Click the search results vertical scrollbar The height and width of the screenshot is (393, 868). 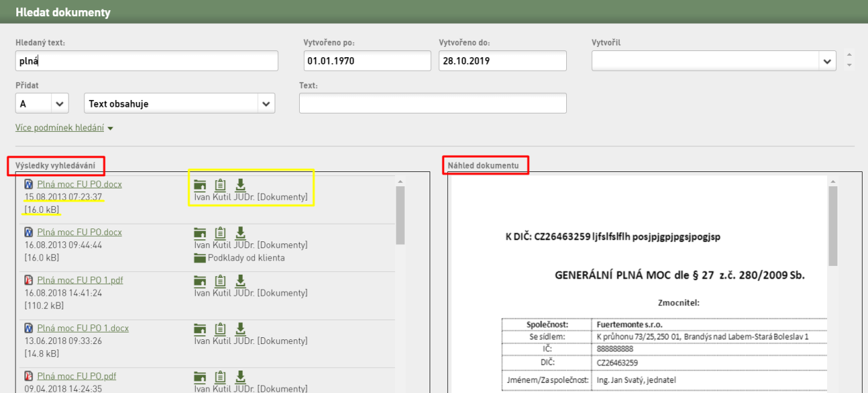pyautogui.click(x=400, y=215)
